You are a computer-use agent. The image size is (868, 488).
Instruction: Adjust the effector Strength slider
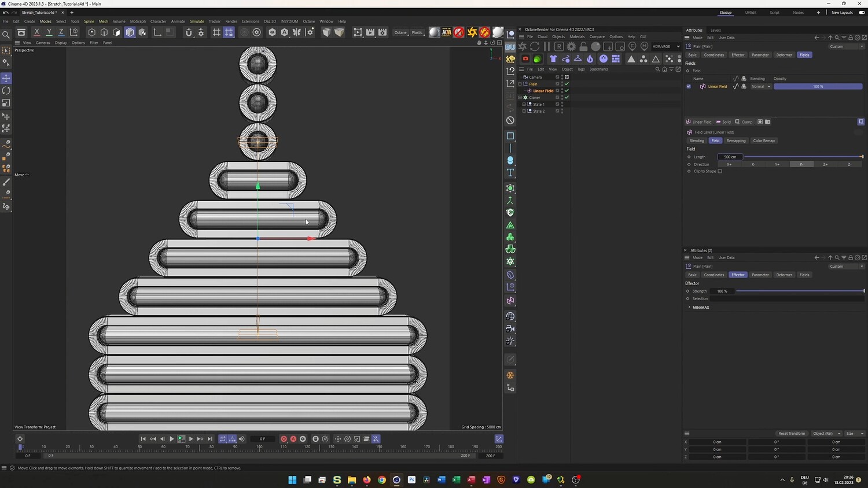[x=800, y=291]
